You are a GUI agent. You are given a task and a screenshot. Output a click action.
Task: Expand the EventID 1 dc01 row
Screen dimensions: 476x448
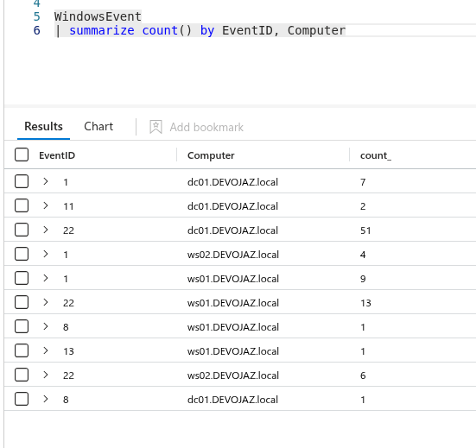pos(46,181)
